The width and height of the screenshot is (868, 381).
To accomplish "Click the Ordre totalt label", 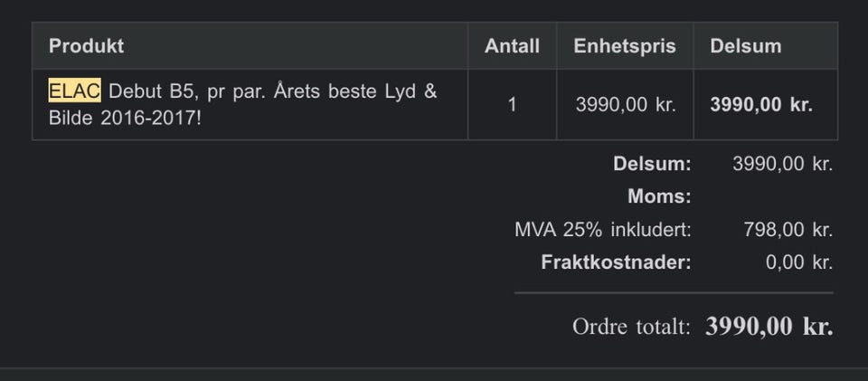I will [632, 327].
